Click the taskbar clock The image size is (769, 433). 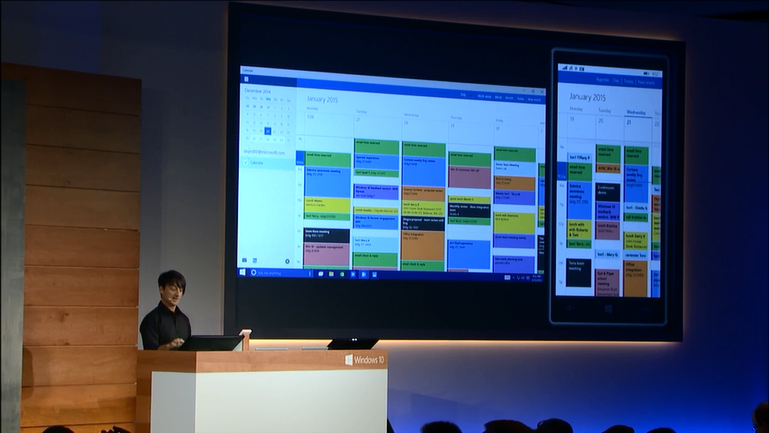pos(537,278)
